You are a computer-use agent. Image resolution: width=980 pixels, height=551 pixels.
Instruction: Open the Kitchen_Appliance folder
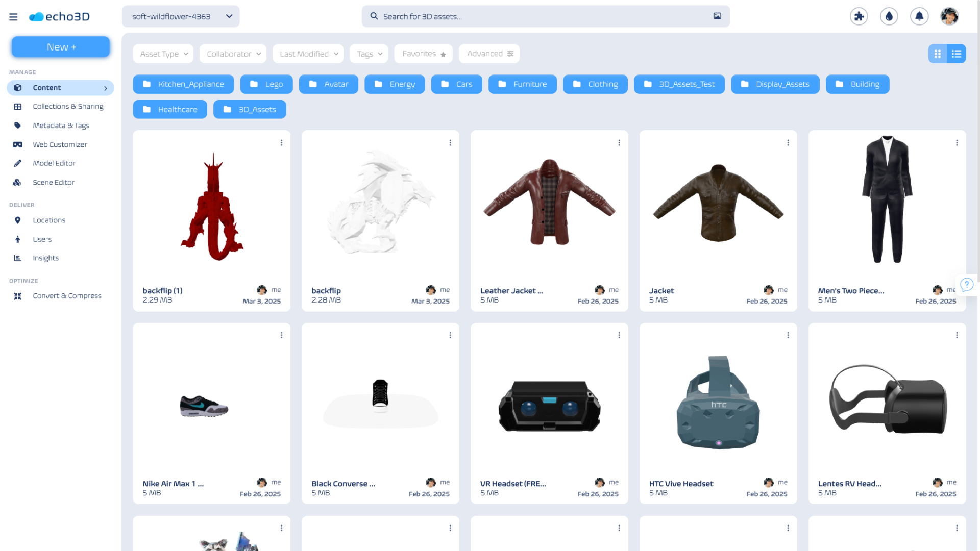(x=183, y=84)
